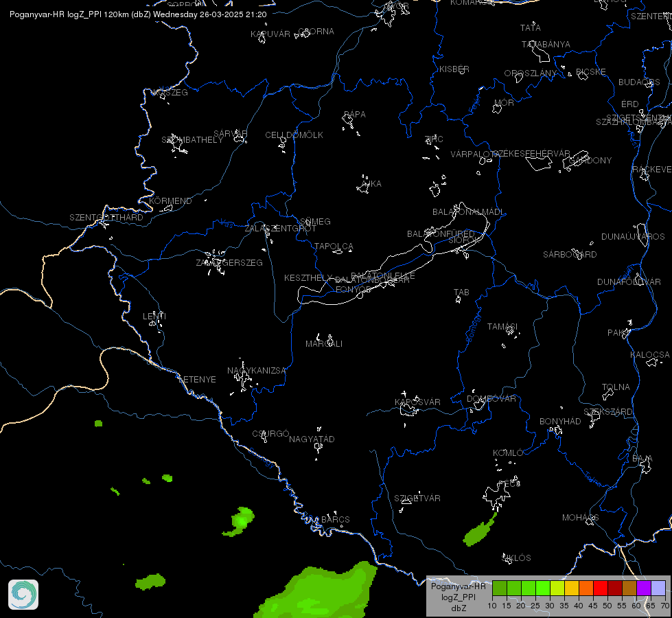This screenshot has width=672, height=618.
Task: Click the ZALAEGERSZEG city label
Action: 229,263
